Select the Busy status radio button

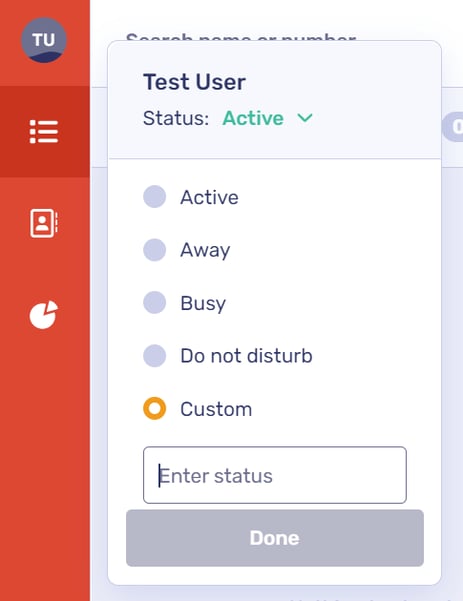(154, 302)
